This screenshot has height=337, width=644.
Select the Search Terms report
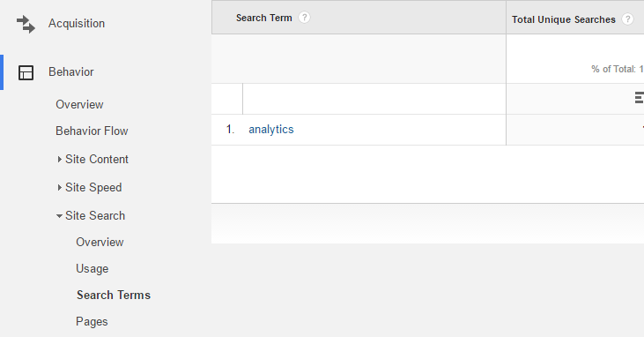tap(114, 295)
